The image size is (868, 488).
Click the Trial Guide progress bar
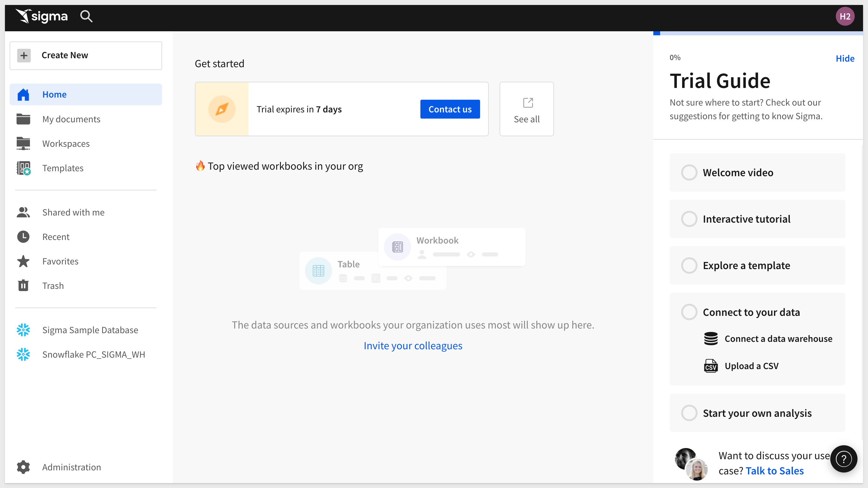[758, 33]
